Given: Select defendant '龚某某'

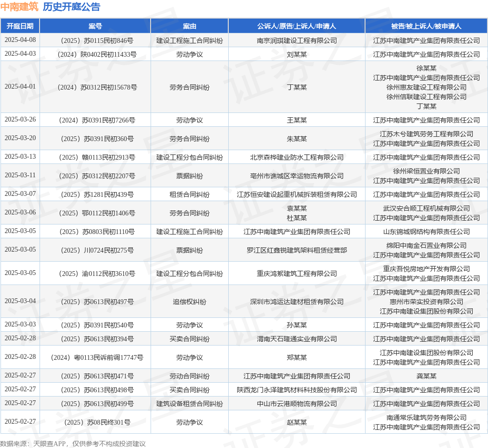Looking at the screenshot, I should (427, 377).
